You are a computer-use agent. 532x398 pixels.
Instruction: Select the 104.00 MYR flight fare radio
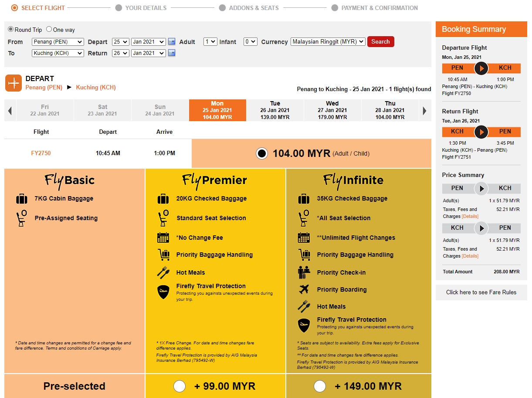(261, 153)
